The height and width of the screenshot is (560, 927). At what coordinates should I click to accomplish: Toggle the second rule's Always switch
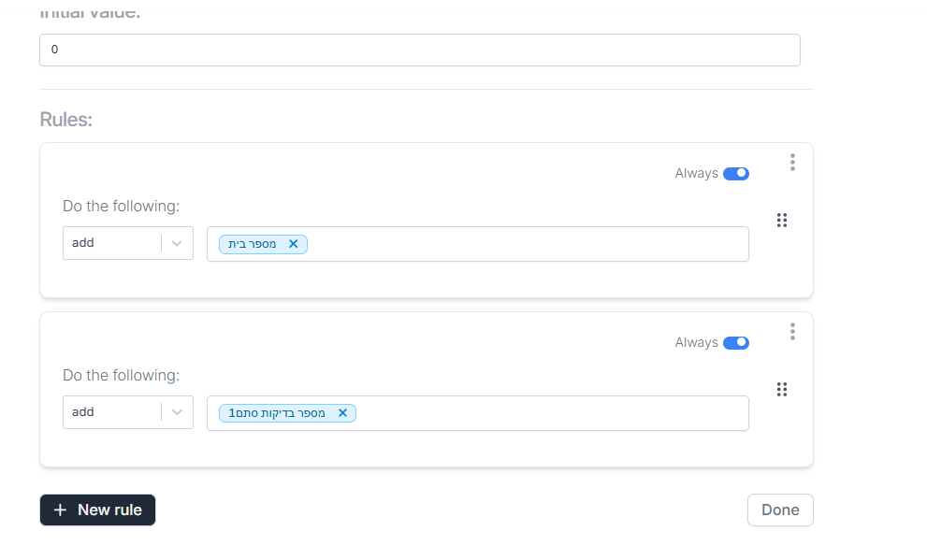[x=736, y=343]
